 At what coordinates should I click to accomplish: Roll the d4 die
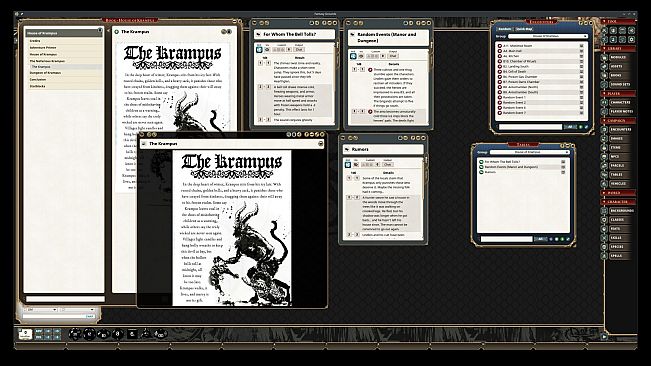[x=146, y=334]
